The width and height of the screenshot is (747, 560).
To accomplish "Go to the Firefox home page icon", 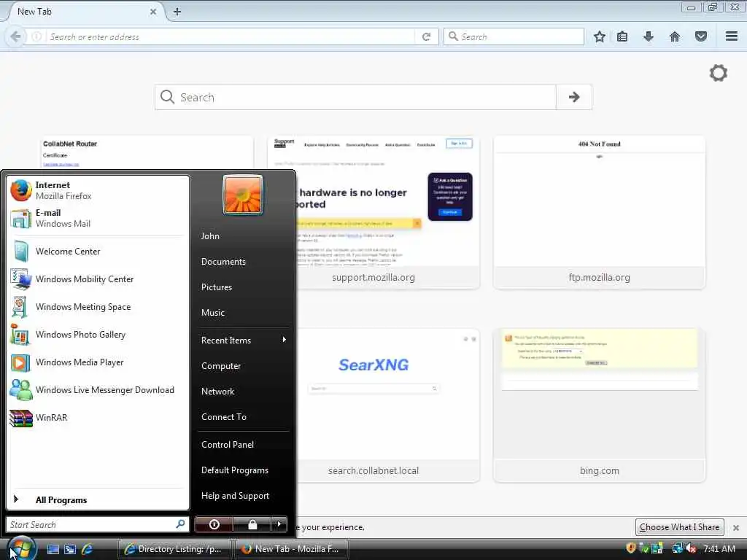I will pyautogui.click(x=675, y=36).
